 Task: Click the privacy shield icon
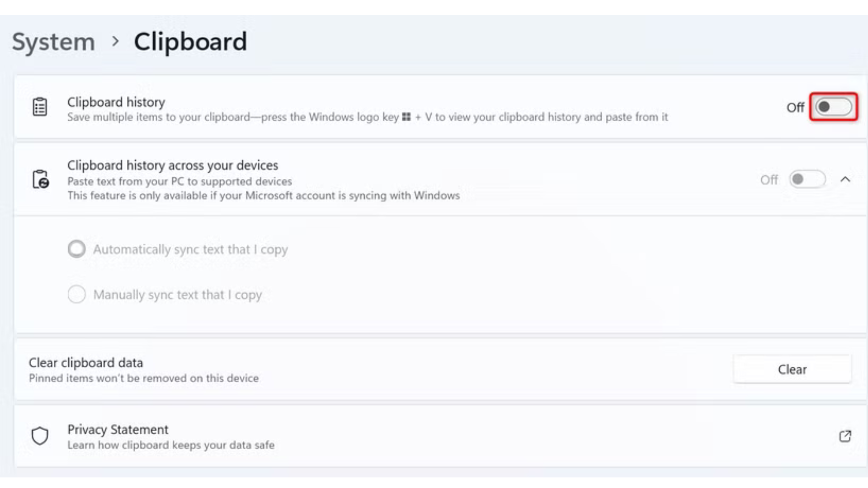[40, 436]
